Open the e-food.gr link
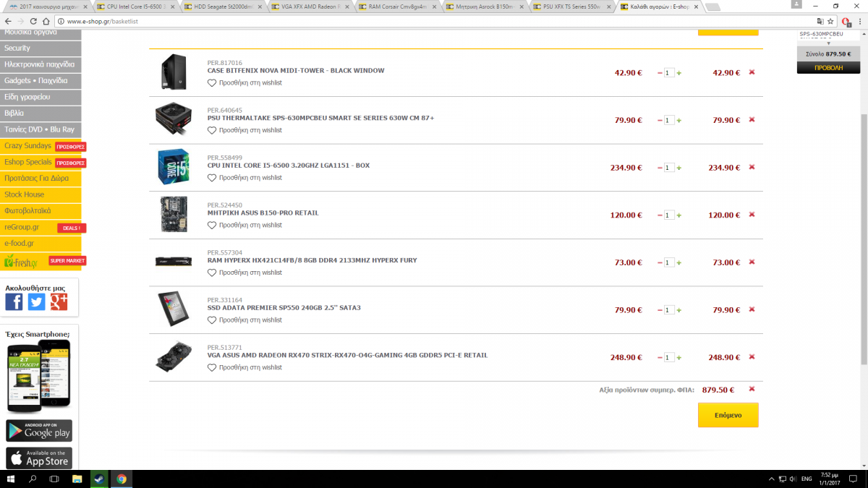This screenshot has height=488, width=868. [x=41, y=244]
